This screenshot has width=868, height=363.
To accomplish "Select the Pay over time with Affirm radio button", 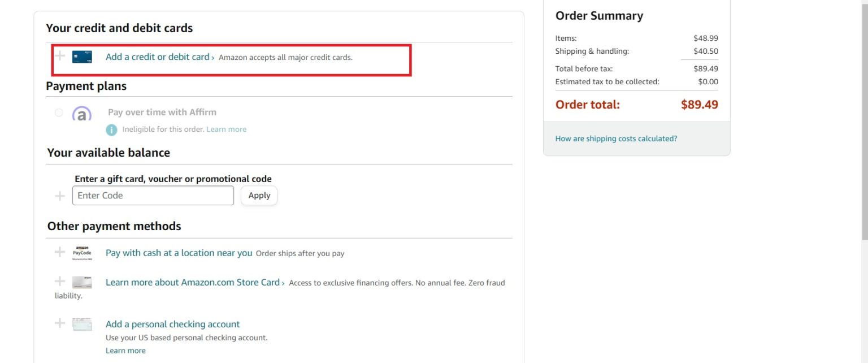I will tap(59, 113).
